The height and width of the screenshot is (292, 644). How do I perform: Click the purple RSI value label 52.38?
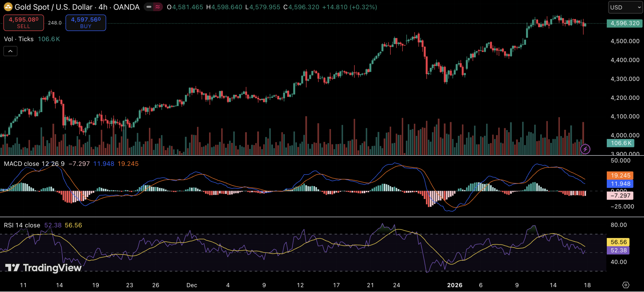point(618,250)
